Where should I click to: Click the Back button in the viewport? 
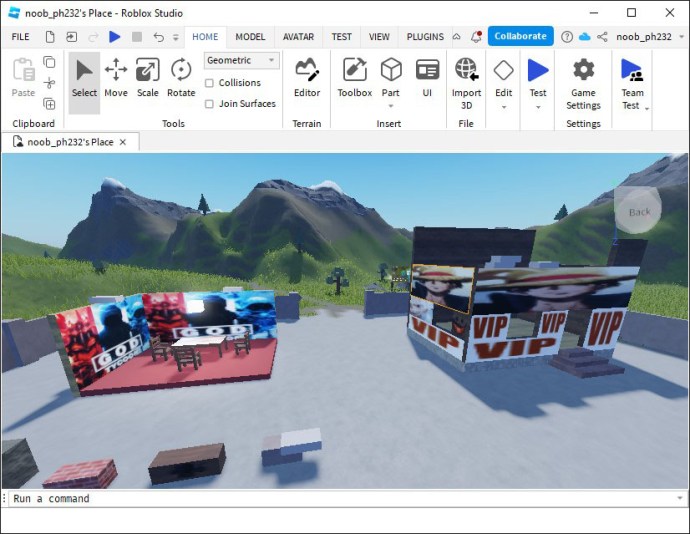638,211
